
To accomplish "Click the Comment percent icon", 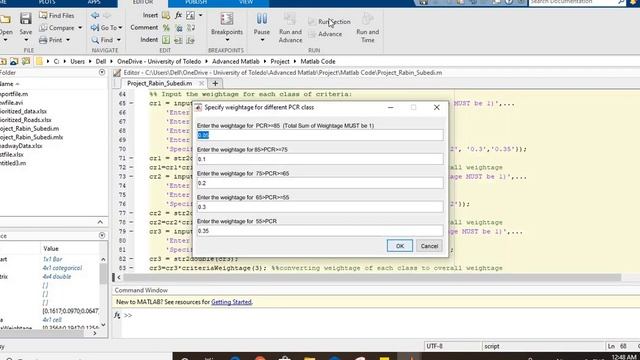I will [x=166, y=28].
